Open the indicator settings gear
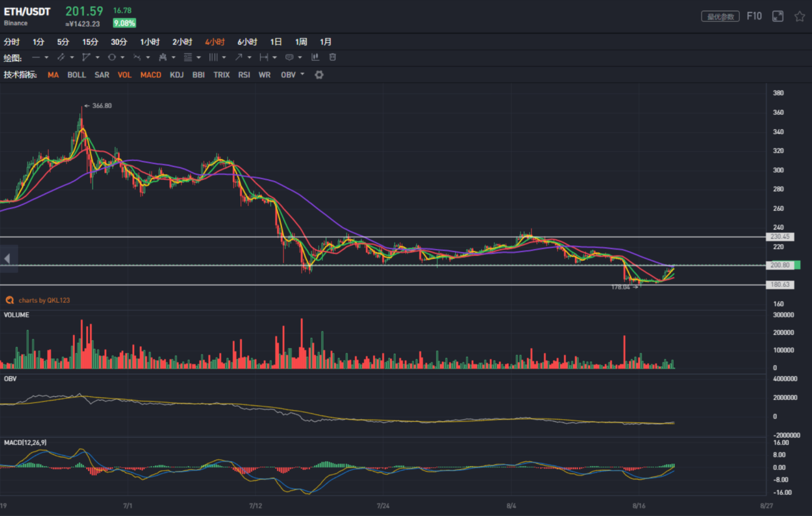This screenshot has width=812, height=516. 319,75
